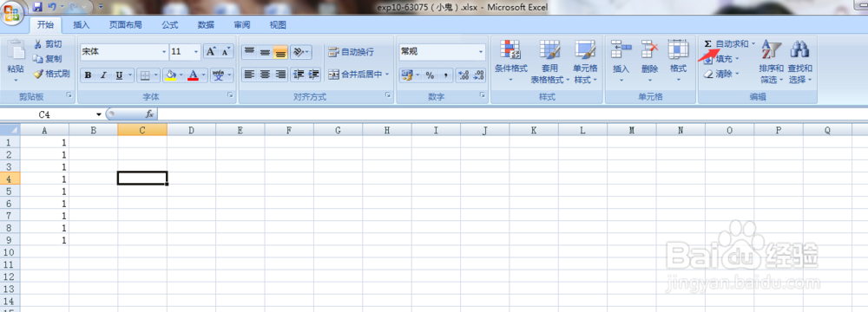Open alignment dialog launcher in 对齐方式 group
The width and height of the screenshot is (868, 312).
pos(388,96)
